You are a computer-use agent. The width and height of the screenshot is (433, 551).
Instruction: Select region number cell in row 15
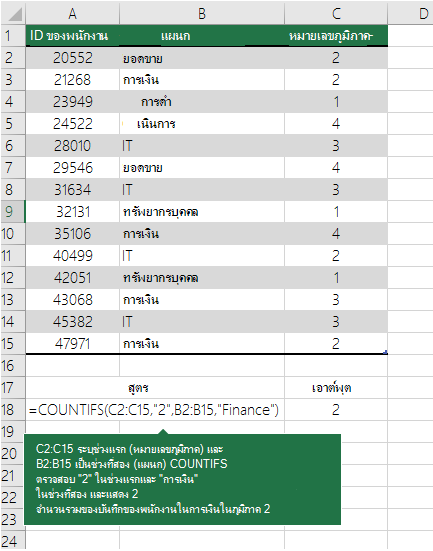click(x=336, y=343)
